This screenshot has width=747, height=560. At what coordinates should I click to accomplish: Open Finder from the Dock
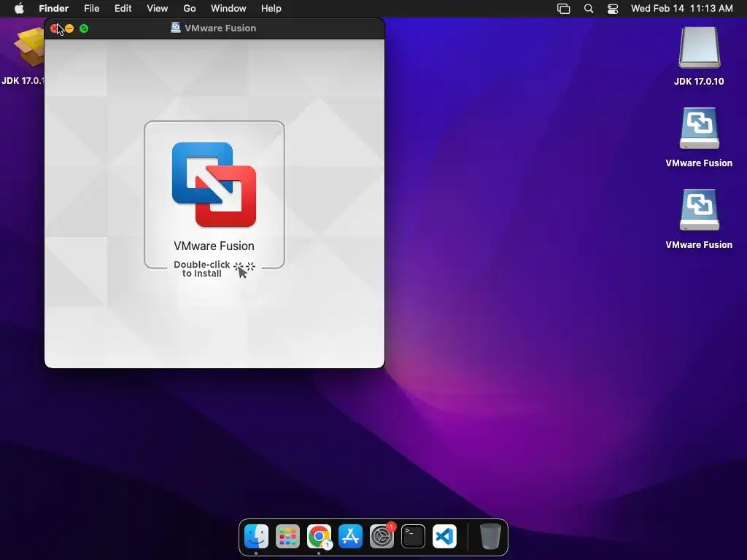pyautogui.click(x=256, y=537)
